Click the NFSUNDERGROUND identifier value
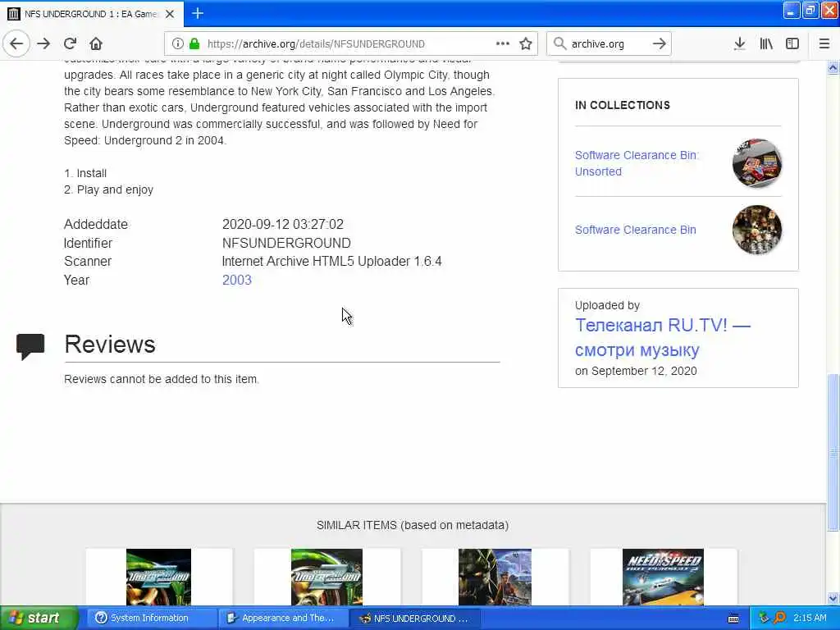The height and width of the screenshot is (630, 840). pos(286,243)
